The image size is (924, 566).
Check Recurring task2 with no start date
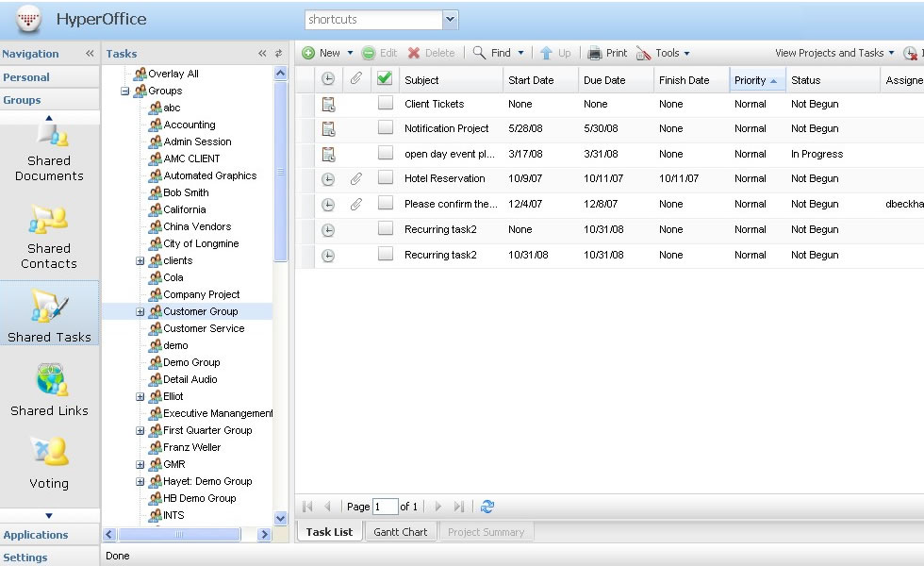pyautogui.click(x=386, y=228)
